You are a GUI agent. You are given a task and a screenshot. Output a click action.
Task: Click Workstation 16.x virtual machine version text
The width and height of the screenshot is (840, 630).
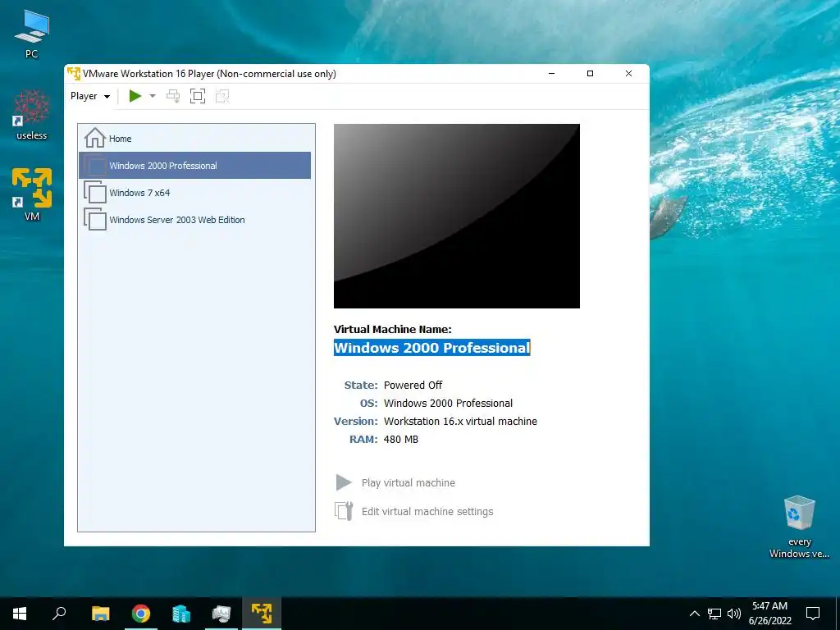[460, 421]
